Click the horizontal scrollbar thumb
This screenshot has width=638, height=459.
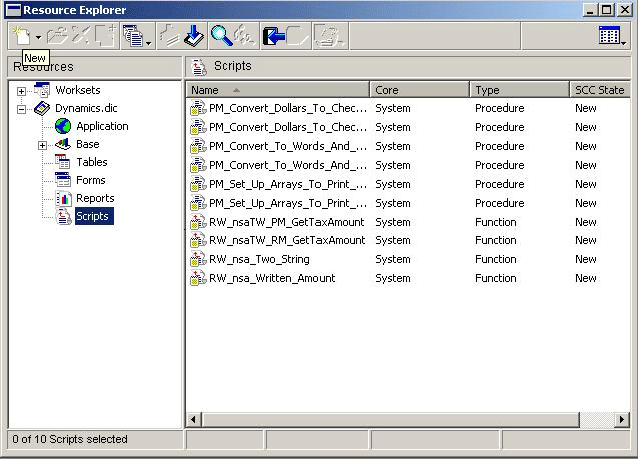click(x=390, y=420)
